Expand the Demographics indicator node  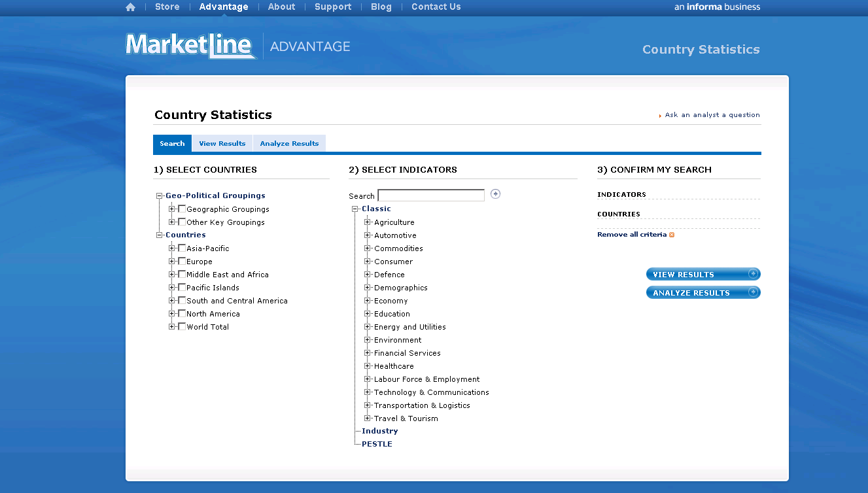[x=368, y=287]
